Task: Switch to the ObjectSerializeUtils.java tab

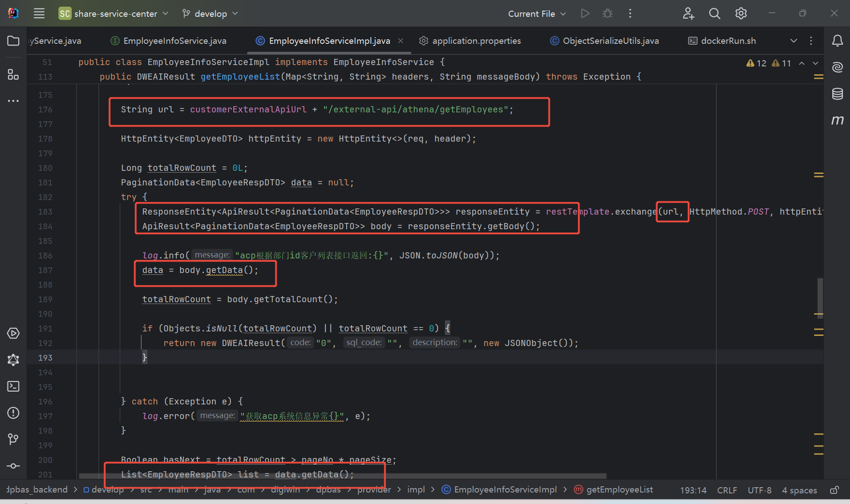Action: (610, 41)
